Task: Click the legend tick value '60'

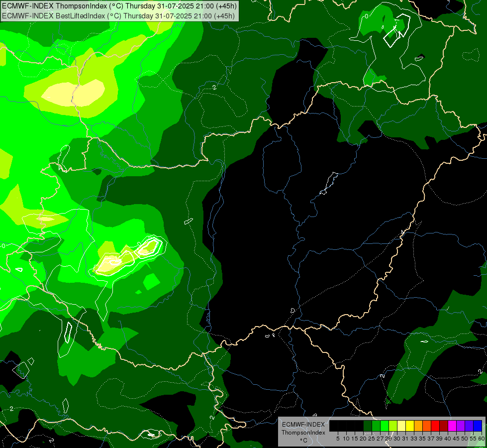Action: [482, 439]
